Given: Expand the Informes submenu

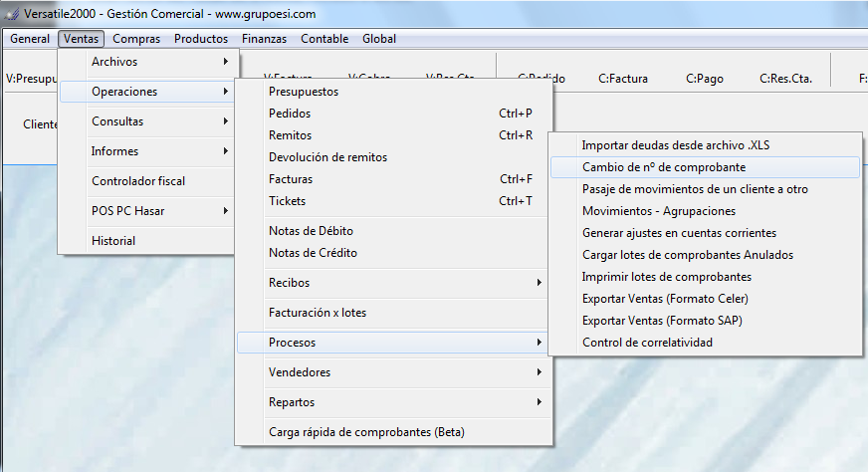Looking at the screenshot, I should (149, 151).
